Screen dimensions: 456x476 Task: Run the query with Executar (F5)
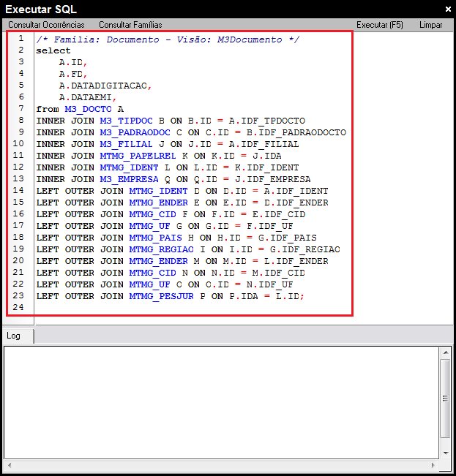point(380,25)
